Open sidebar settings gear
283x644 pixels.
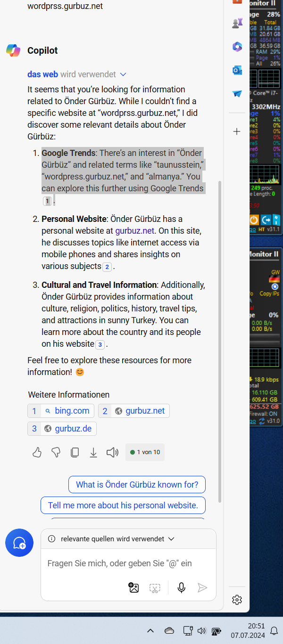point(237,600)
